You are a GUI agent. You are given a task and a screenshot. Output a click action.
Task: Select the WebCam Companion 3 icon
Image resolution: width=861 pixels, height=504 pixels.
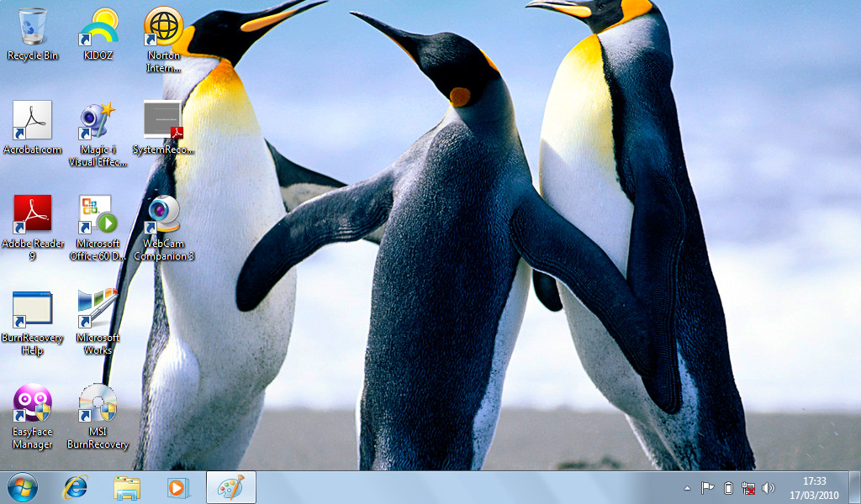click(163, 215)
